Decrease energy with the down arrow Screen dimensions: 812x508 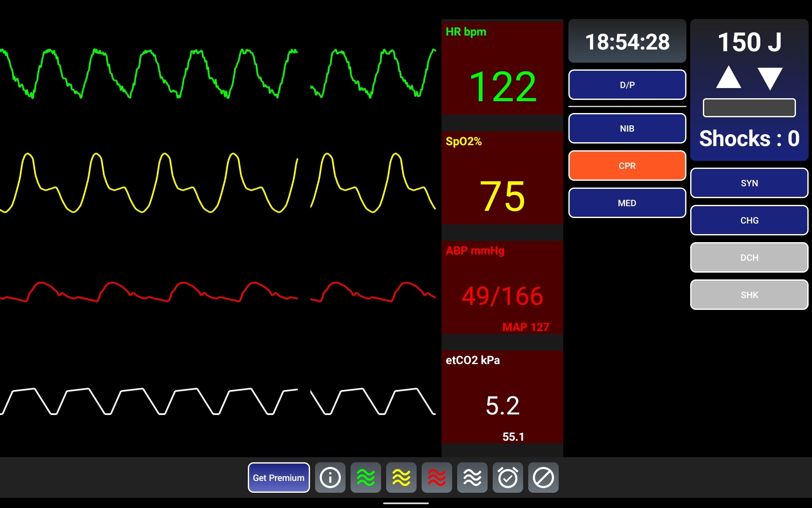(x=770, y=78)
